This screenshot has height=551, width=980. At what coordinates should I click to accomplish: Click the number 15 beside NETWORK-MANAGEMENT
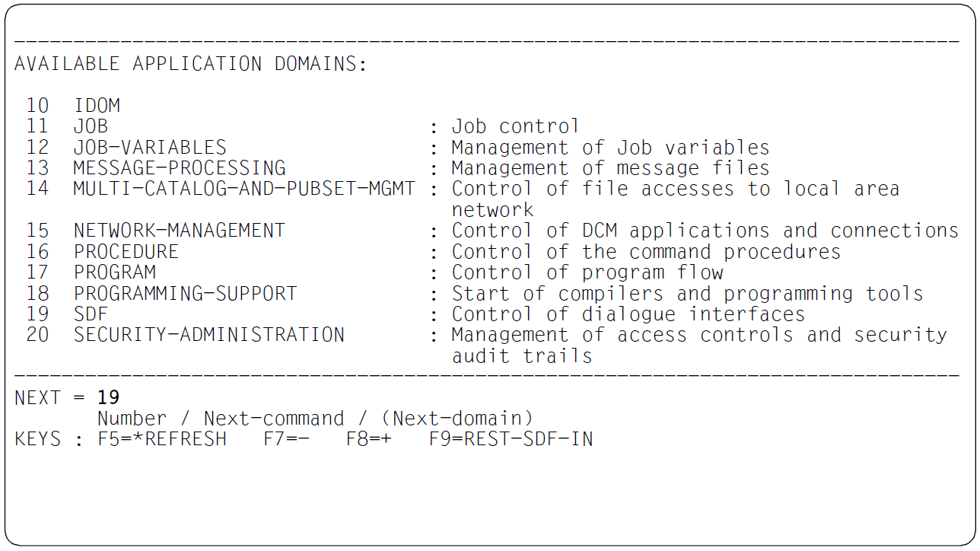37,231
